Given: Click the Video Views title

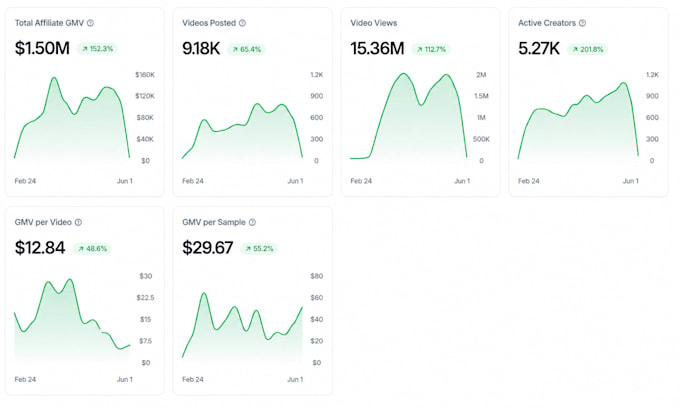Looking at the screenshot, I should pos(374,23).
